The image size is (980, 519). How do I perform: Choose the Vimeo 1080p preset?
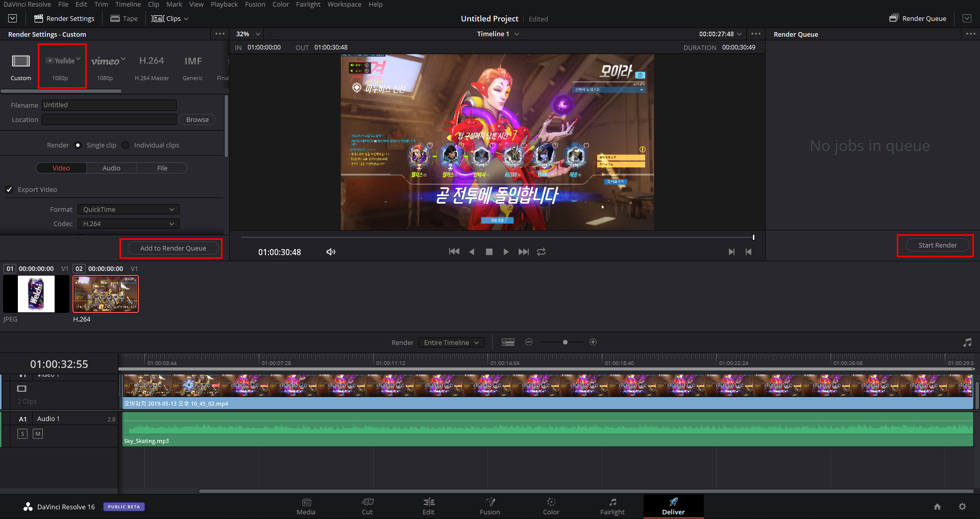(x=107, y=66)
